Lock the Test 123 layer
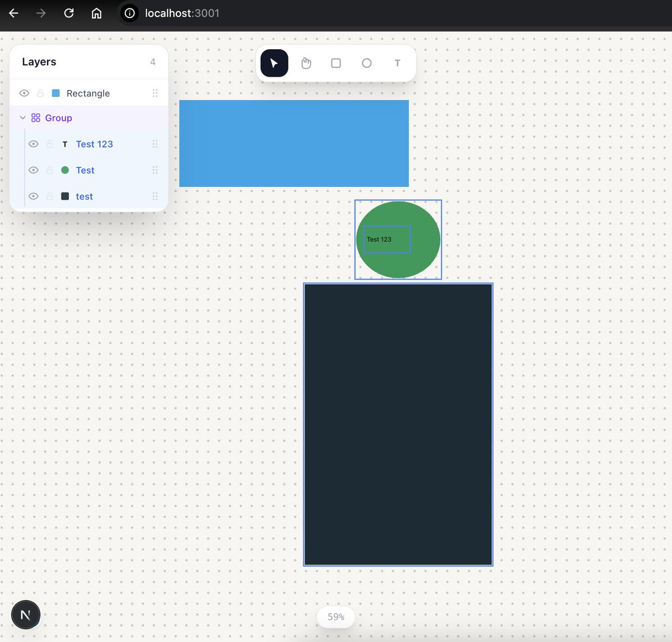 (x=50, y=144)
